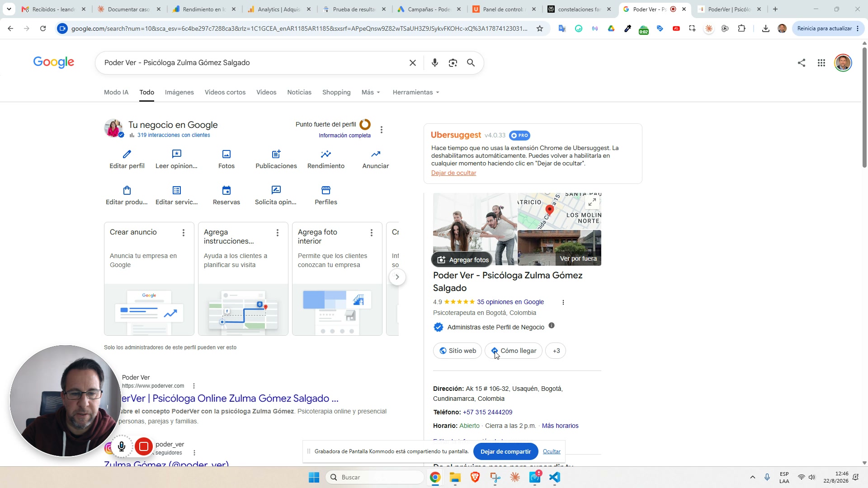Image resolution: width=868 pixels, height=488 pixels.
Task: Open Chrome extensions puzzle icon
Action: pos(742,28)
